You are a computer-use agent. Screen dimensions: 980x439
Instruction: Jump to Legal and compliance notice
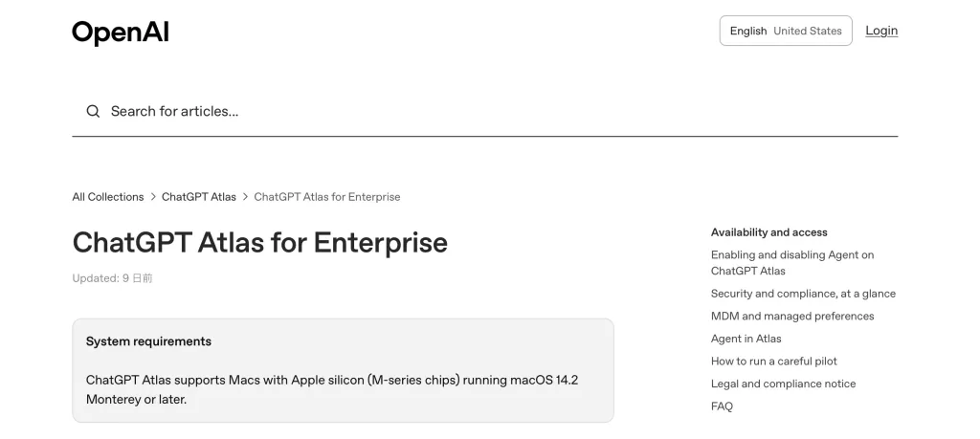click(x=783, y=384)
